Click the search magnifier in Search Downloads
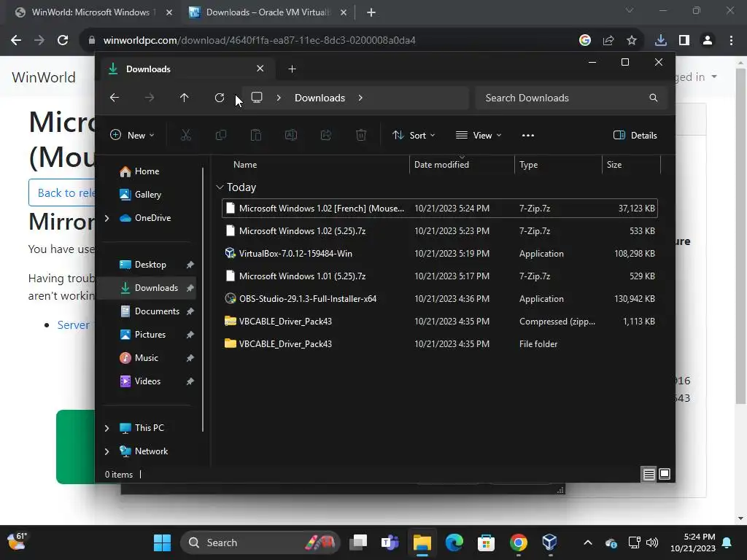Image resolution: width=747 pixels, height=560 pixels. [653, 98]
